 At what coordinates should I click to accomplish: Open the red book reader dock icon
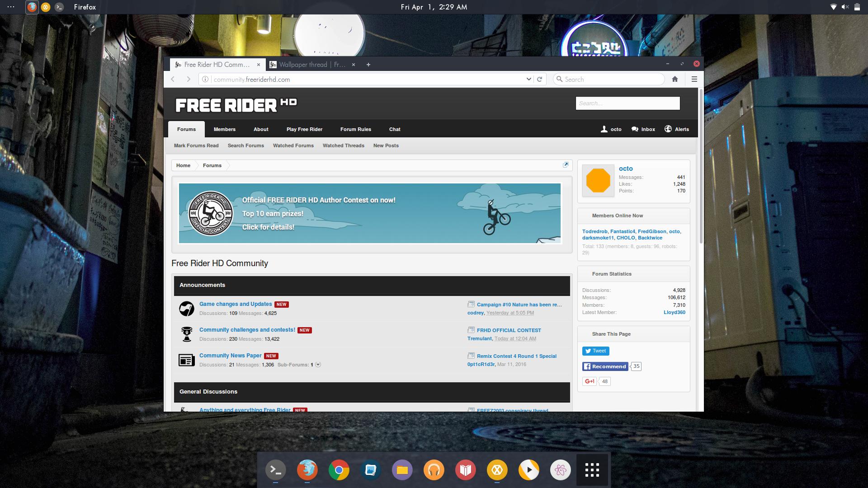[465, 470]
